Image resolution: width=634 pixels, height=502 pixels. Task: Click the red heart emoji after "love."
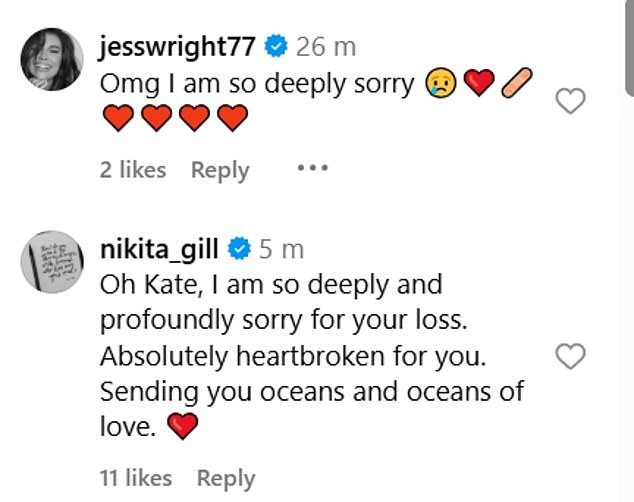183,428
